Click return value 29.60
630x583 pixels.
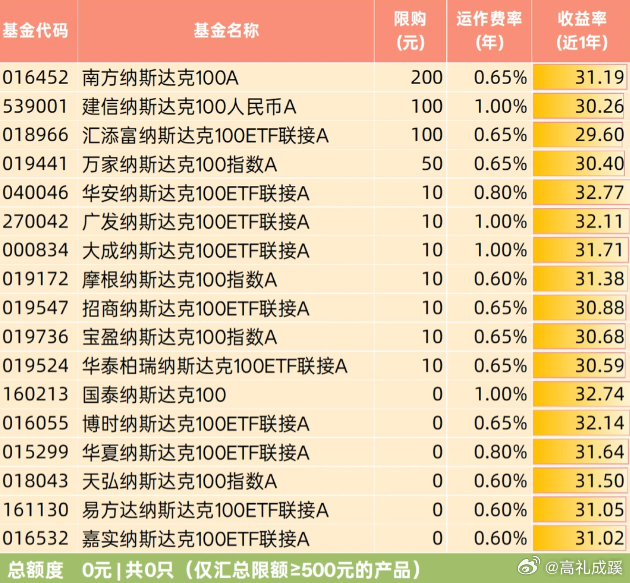[599, 135]
